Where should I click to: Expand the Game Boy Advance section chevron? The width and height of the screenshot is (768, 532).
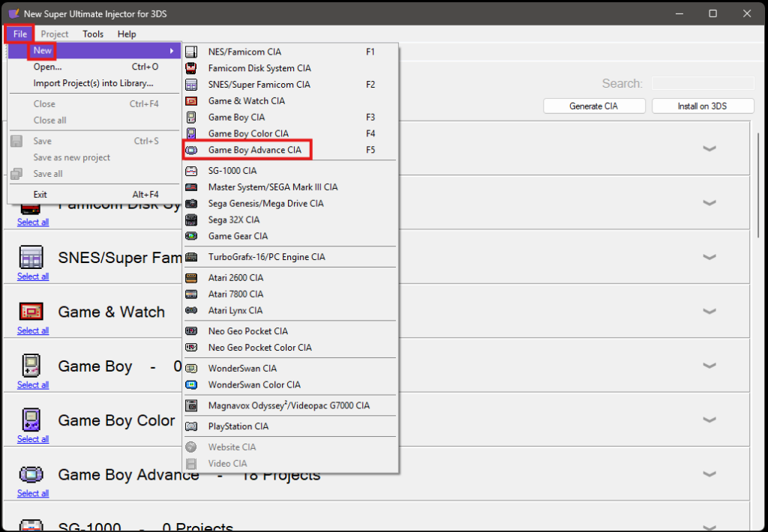709,474
